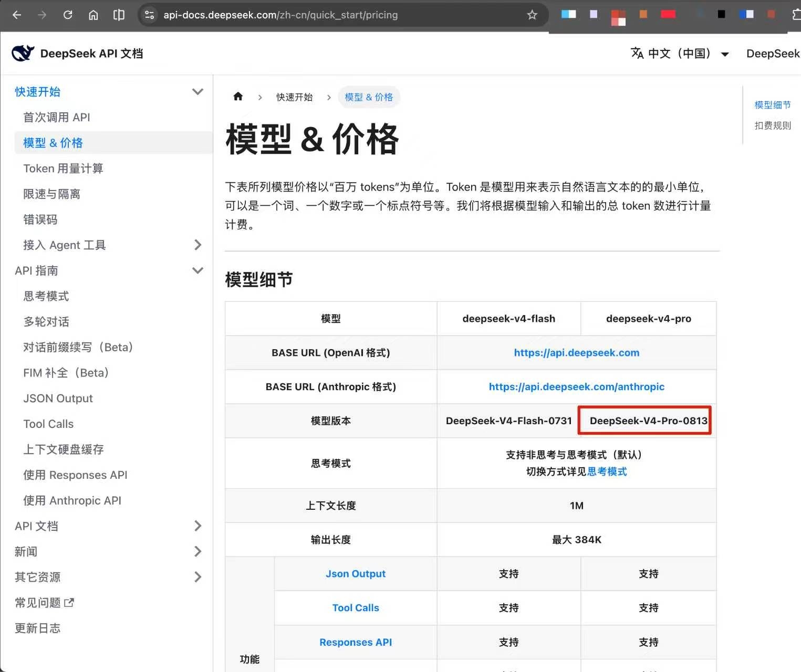Click BASE URL (Anthropic 格式) row label

(x=331, y=387)
